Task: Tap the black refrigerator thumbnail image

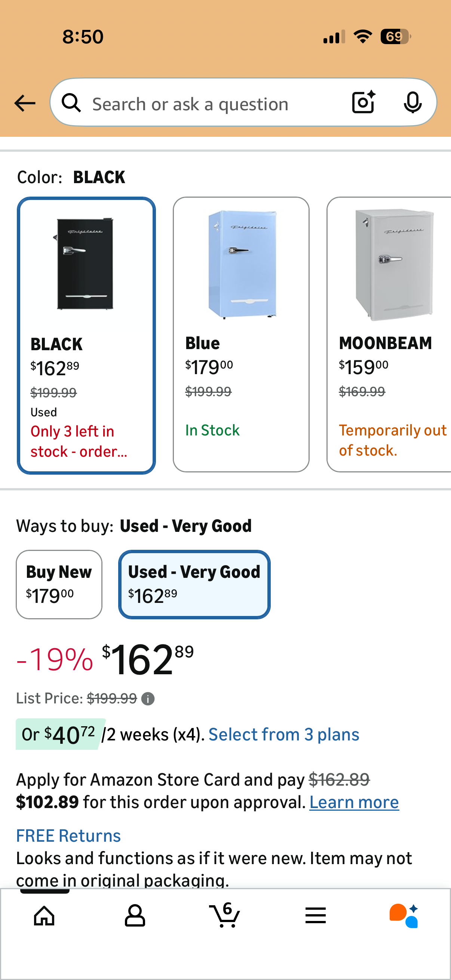Action: (85, 264)
